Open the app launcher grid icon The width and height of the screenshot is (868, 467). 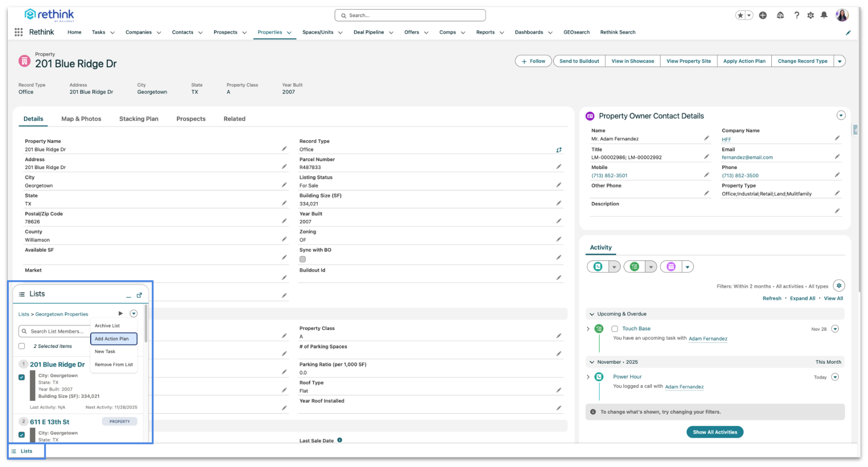[x=19, y=32]
